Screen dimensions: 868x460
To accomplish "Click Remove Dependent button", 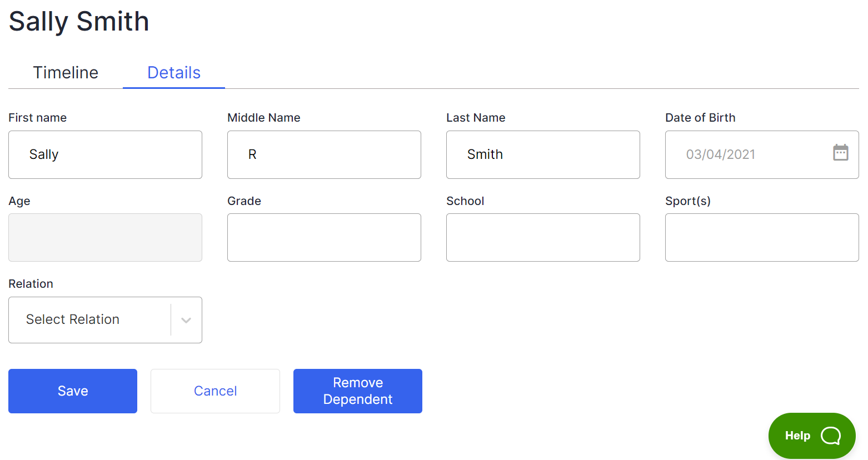I will [x=357, y=391].
